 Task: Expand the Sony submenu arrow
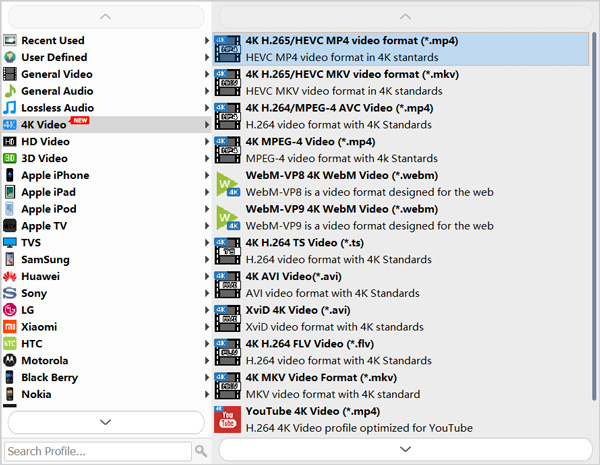point(207,293)
